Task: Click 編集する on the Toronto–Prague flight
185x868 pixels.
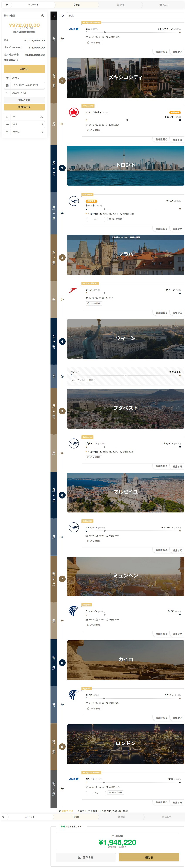Action: [x=177, y=229]
